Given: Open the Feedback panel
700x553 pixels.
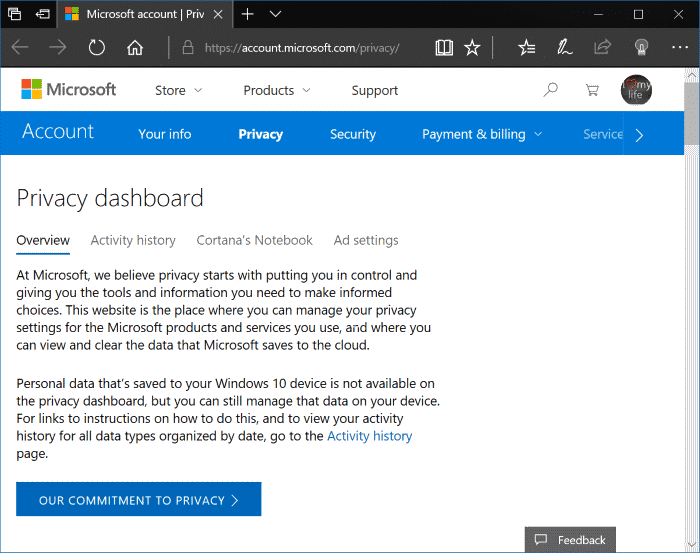Looking at the screenshot, I should click(570, 540).
